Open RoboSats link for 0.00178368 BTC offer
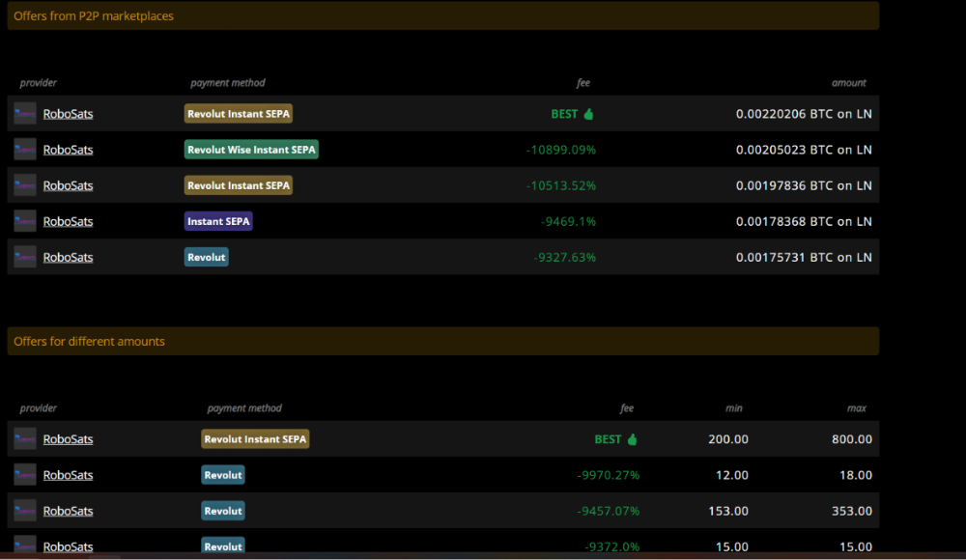Viewport: 966px width, 560px height. 68,221
